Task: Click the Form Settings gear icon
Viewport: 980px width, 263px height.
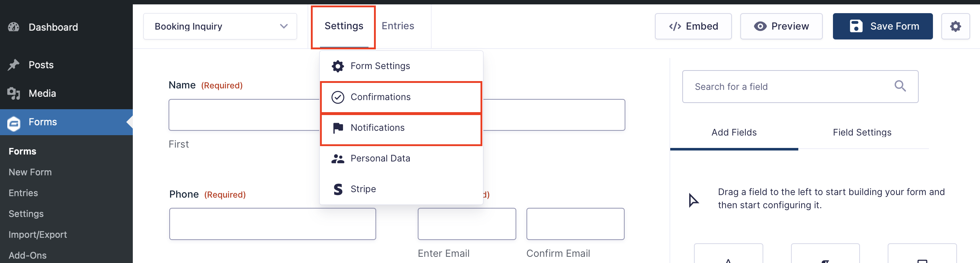Action: tap(337, 66)
